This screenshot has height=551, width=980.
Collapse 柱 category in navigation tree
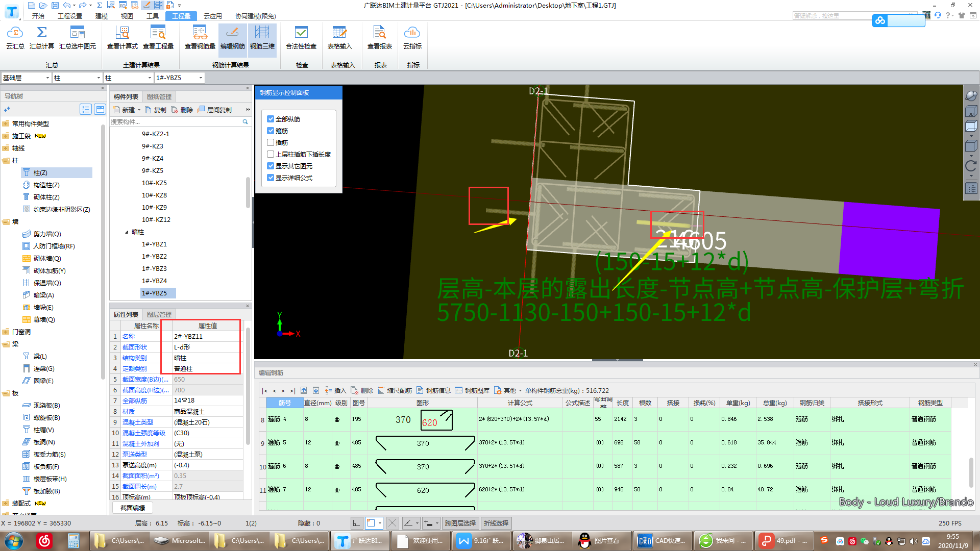pos(6,161)
